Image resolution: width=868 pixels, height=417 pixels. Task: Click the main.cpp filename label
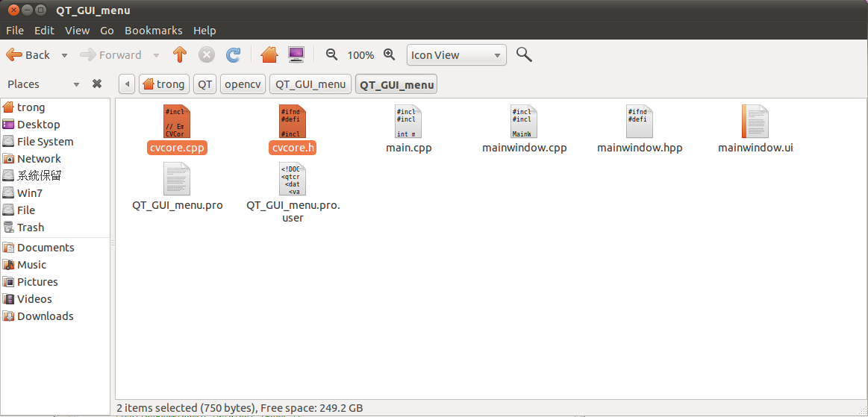click(x=408, y=148)
